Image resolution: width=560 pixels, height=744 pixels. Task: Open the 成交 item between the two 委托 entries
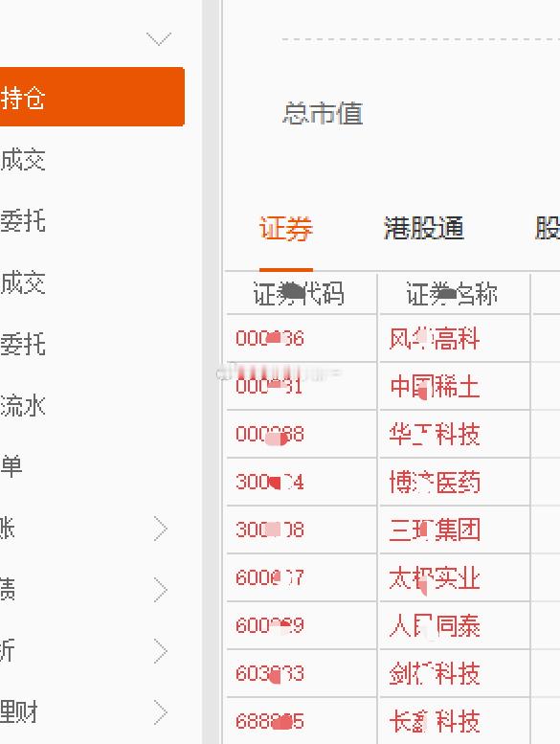[23, 282]
